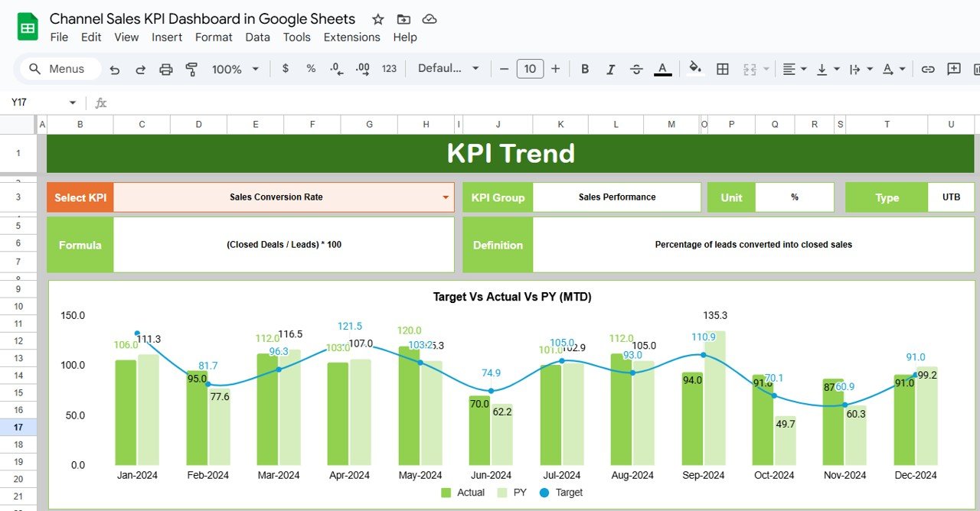
Task: Apply percent format
Action: (x=311, y=69)
